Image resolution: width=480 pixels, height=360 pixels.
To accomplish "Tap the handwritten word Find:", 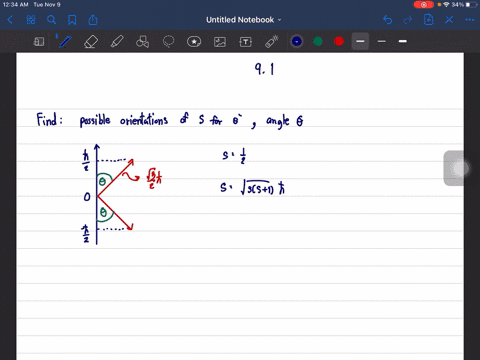I will (49, 120).
